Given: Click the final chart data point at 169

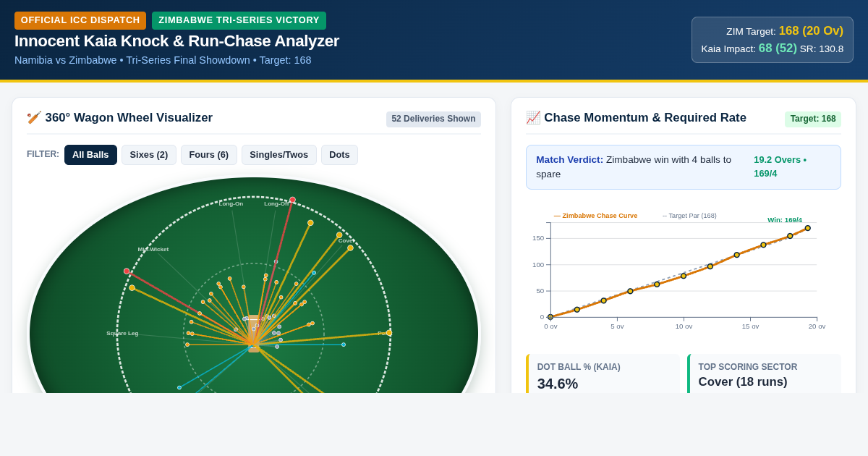Looking at the screenshot, I should click(808, 228).
